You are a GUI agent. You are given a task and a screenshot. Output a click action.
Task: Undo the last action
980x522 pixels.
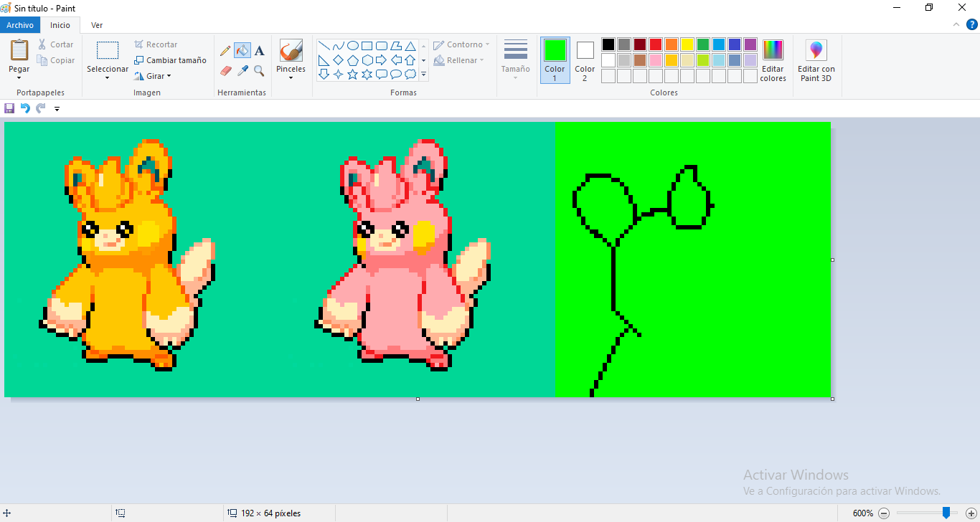tap(25, 108)
